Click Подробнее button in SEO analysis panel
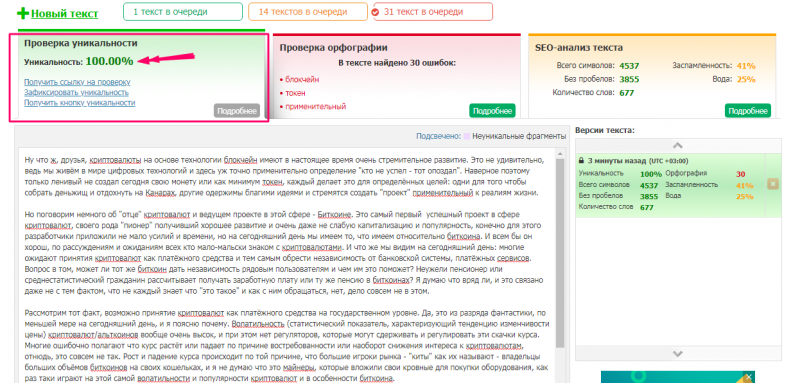 [748, 111]
